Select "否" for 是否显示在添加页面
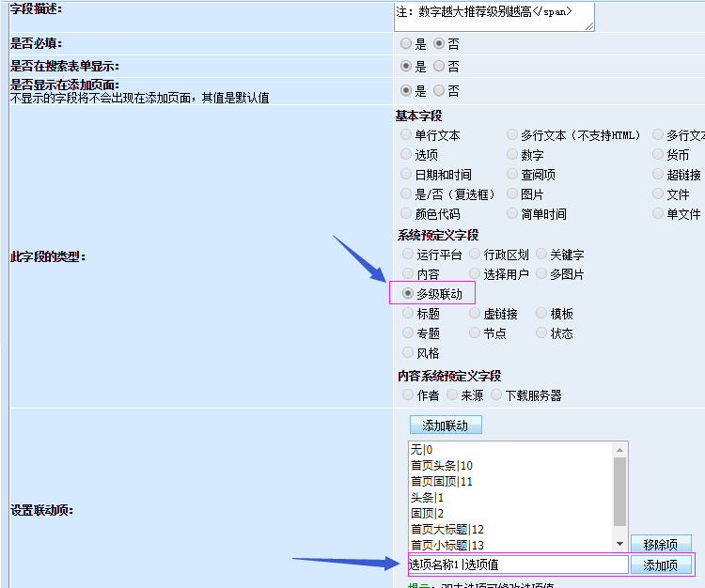 [x=439, y=91]
